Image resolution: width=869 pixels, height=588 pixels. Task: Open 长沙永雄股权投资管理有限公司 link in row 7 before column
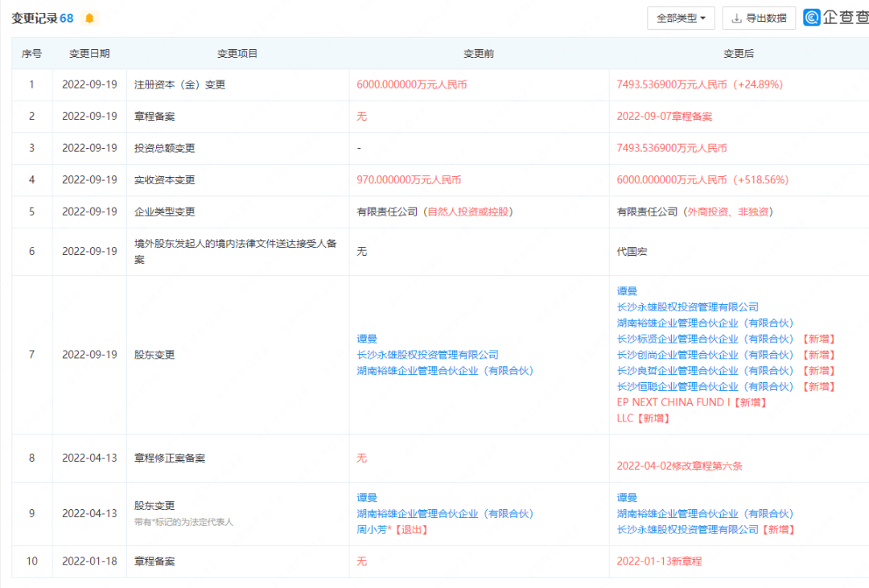coord(427,355)
